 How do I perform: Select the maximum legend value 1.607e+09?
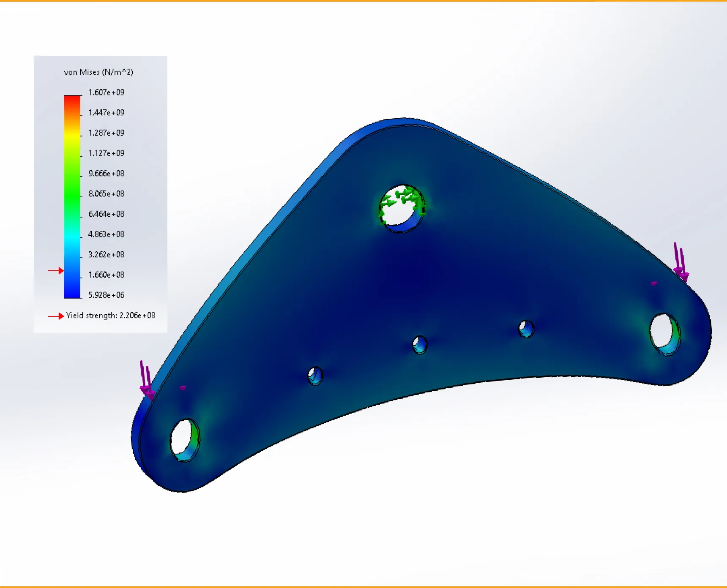click(x=106, y=93)
